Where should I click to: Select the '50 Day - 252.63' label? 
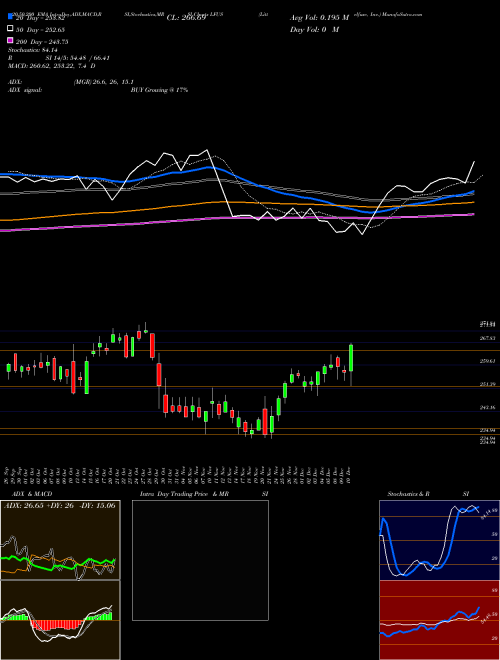tap(40, 30)
